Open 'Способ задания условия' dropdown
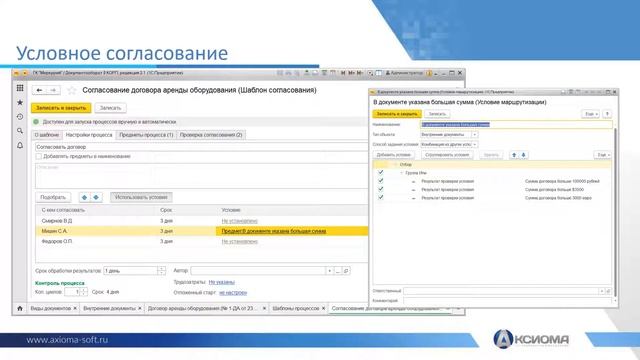Viewport: 640px width, 360px height. pyautogui.click(x=474, y=144)
